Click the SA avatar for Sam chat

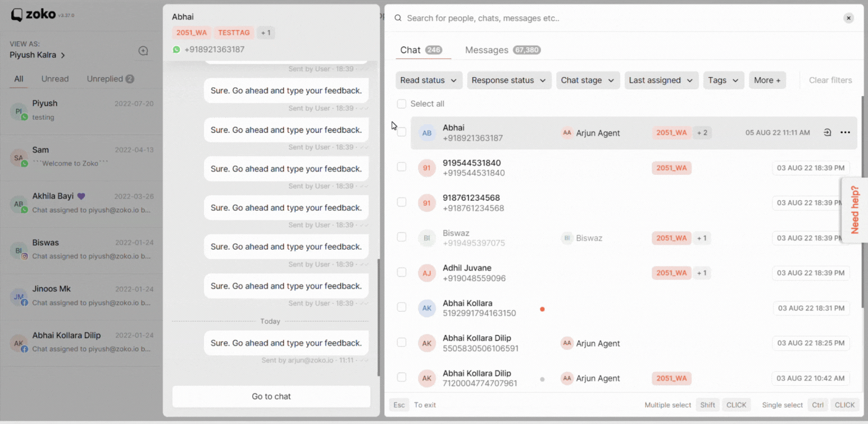(x=19, y=158)
